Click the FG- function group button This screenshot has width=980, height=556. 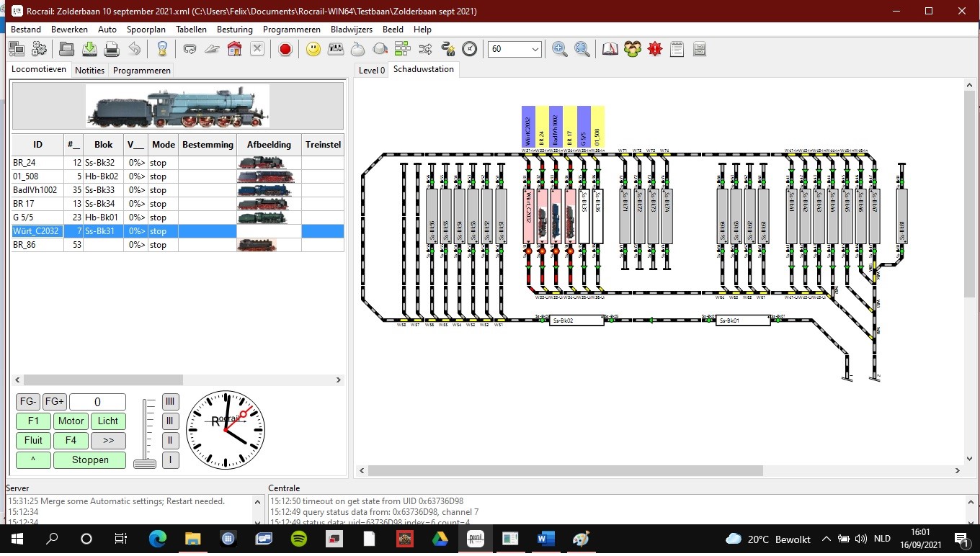pyautogui.click(x=28, y=402)
